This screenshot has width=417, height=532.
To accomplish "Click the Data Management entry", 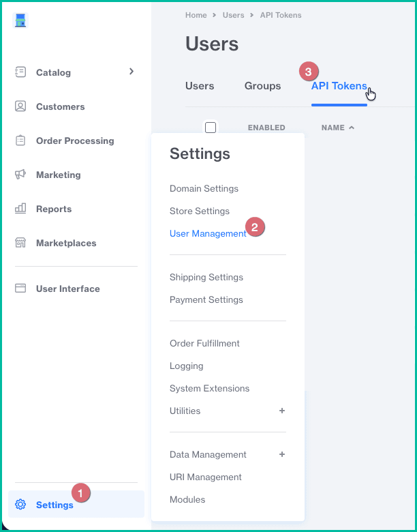I will pyautogui.click(x=208, y=455).
